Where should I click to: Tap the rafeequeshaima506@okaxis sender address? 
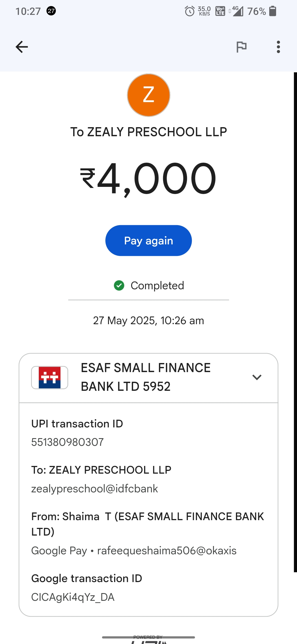coord(167,551)
